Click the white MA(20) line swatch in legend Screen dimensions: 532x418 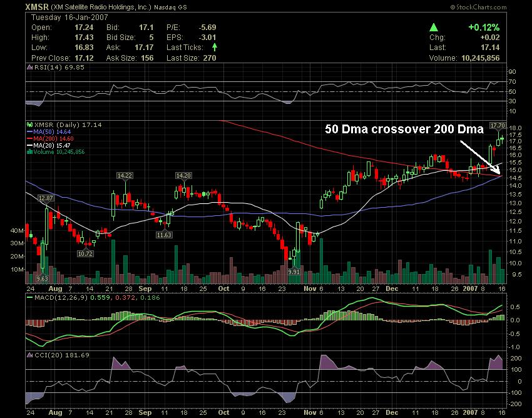click(29, 146)
